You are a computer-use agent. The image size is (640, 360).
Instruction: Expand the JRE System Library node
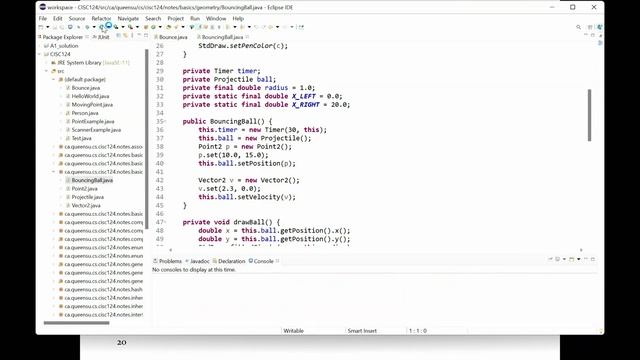click(47, 62)
